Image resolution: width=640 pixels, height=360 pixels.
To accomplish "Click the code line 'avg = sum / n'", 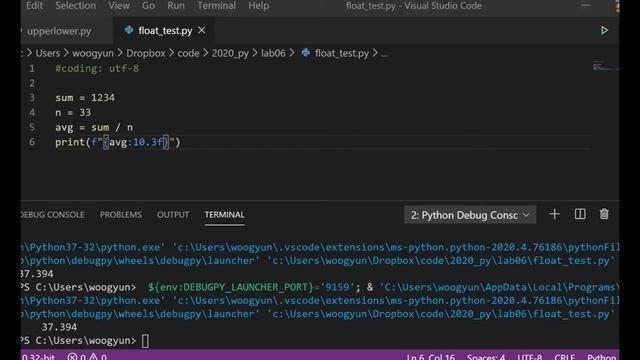I will point(94,127).
